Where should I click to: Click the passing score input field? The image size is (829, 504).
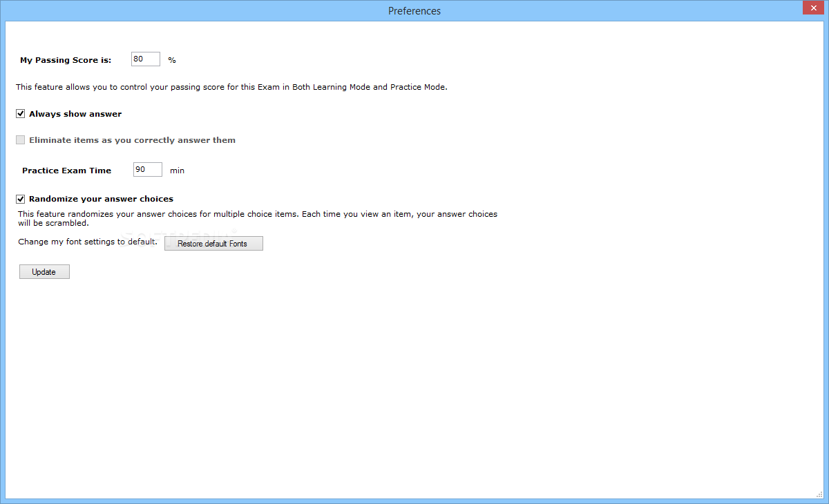(146, 59)
